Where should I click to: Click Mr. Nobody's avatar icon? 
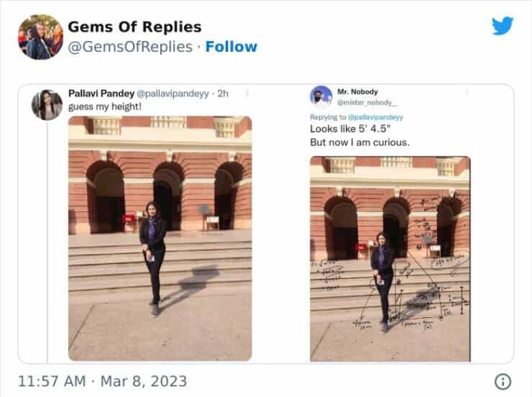point(321,96)
